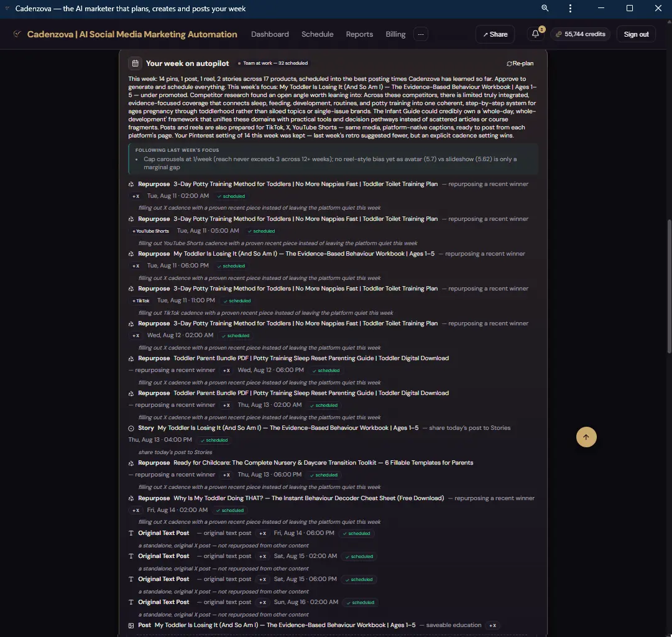This screenshot has width=672, height=637.
Task: Click the 'Your week on autopilot' heading
Action: [x=187, y=63]
